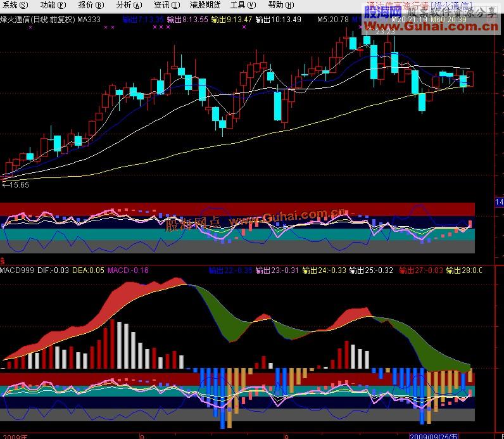Click the 2009/09/25 date label on axis
This screenshot has width=504, height=439.
[433, 436]
